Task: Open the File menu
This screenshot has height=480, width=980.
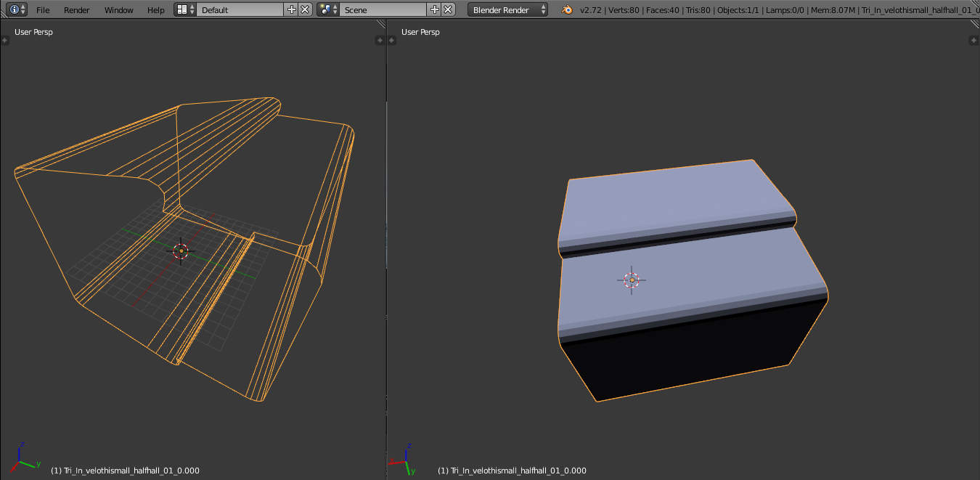Action: tap(43, 10)
